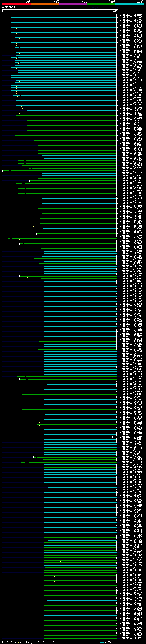Select the last hit label UniRef100_C8V1V3
This screenshot has width=146, height=644.
(x=131, y=638)
